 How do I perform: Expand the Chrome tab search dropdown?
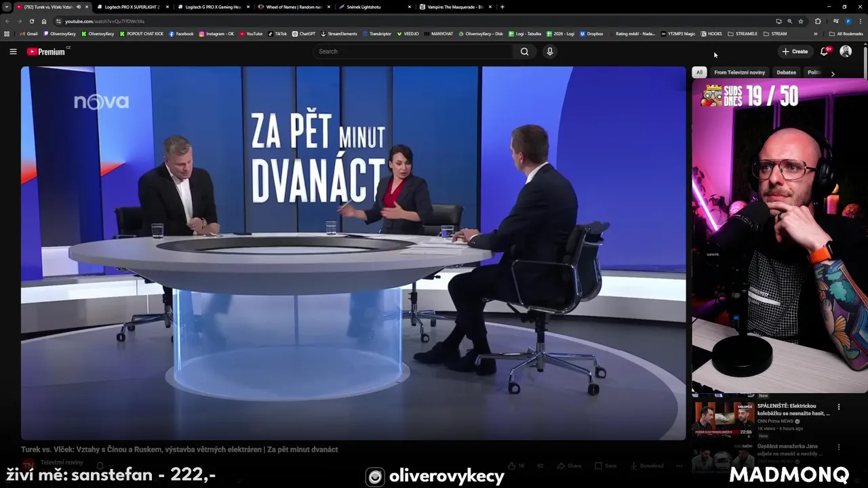click(x=7, y=7)
